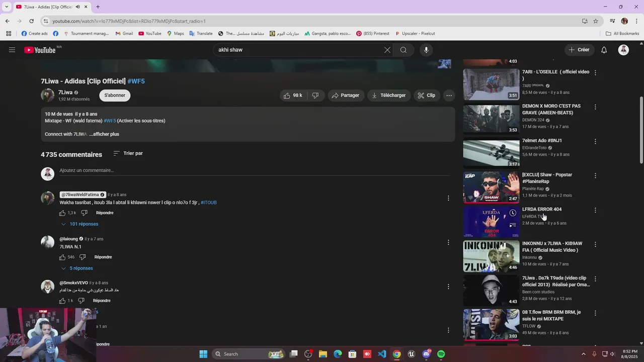
Task: Click the page vertical scrollbar
Action: (x=641, y=130)
